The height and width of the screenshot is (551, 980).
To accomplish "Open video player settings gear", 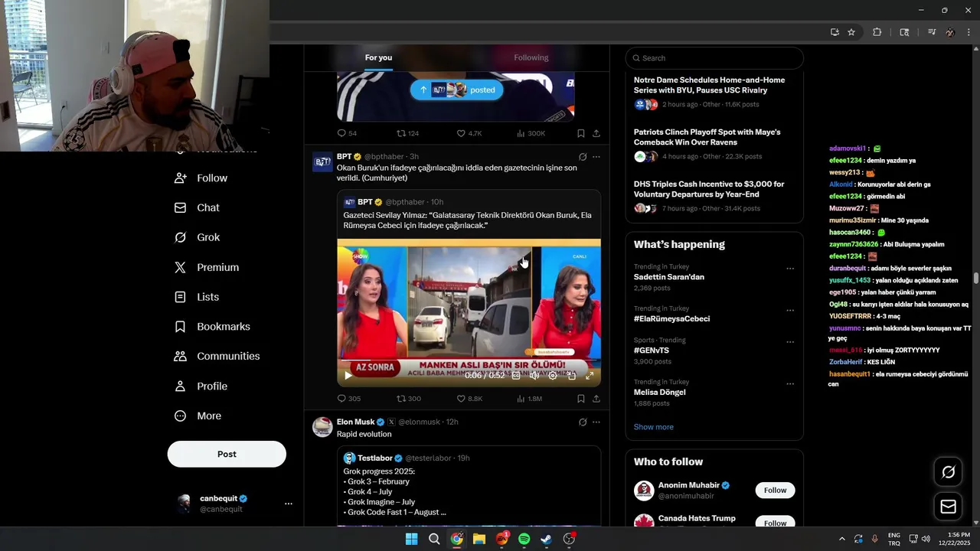I will 553,376.
